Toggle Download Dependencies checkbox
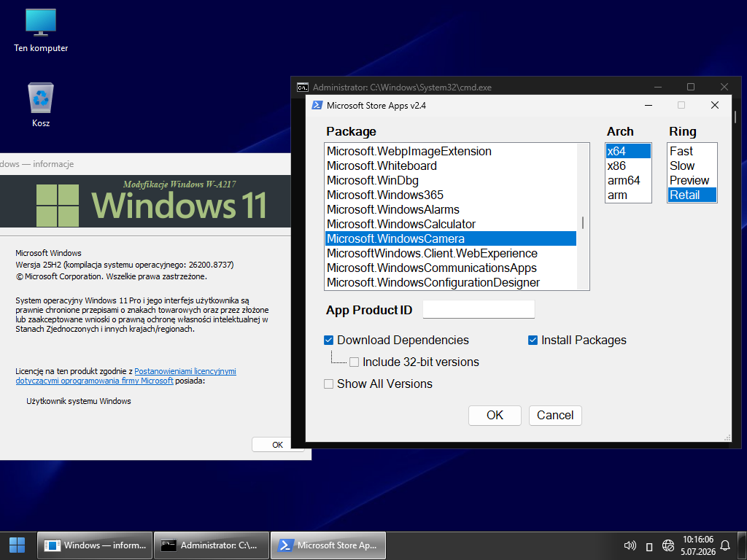The image size is (747, 560). click(x=328, y=340)
